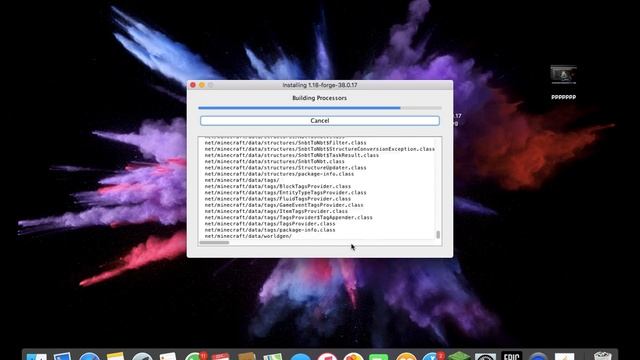This screenshot has height=360, width=640.
Task: Select the tags/package-info.class log line
Action: click(270, 230)
